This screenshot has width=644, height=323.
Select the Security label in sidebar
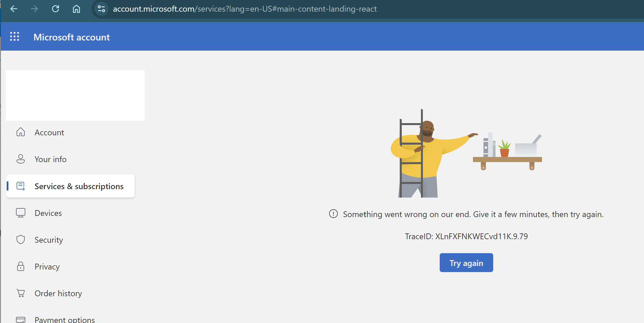[49, 240]
